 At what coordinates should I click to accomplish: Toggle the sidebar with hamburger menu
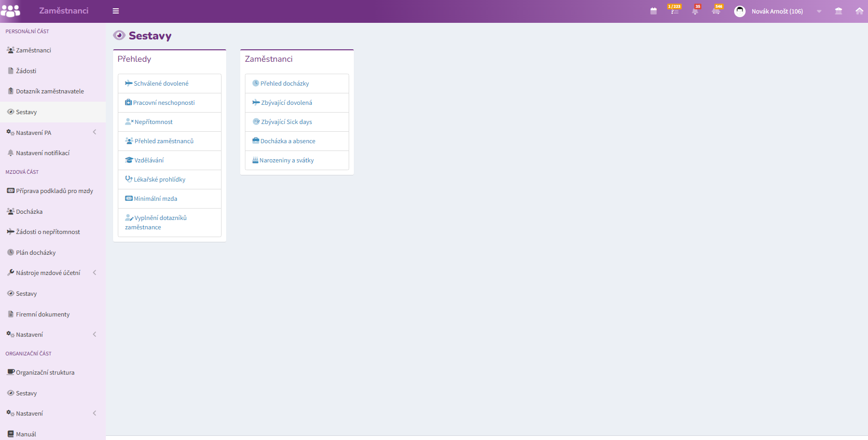pyautogui.click(x=116, y=11)
